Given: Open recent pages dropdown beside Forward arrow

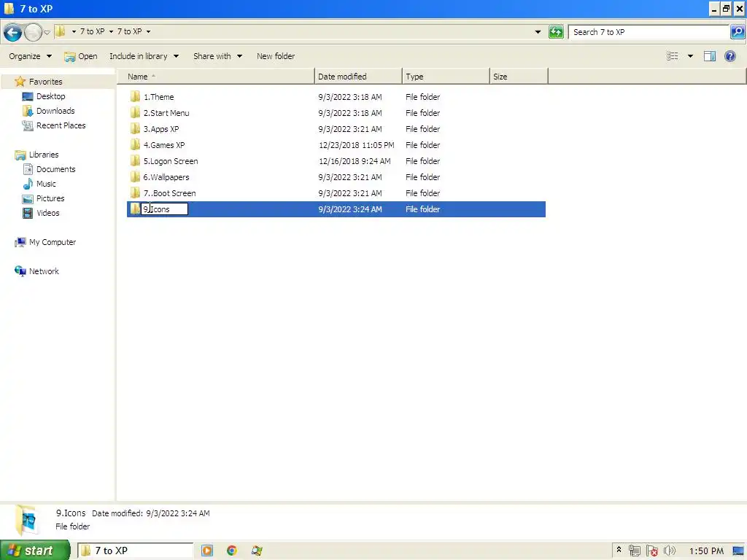Looking at the screenshot, I should 47,32.
